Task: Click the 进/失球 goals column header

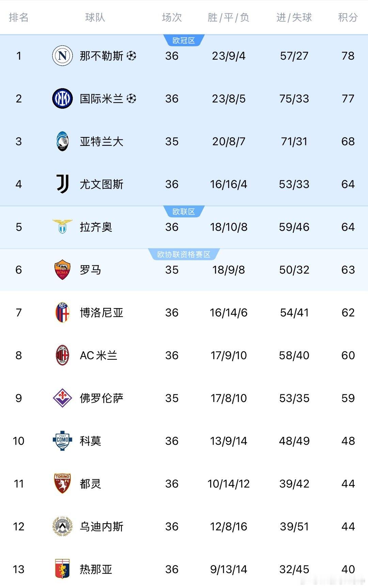Action: pyautogui.click(x=294, y=17)
